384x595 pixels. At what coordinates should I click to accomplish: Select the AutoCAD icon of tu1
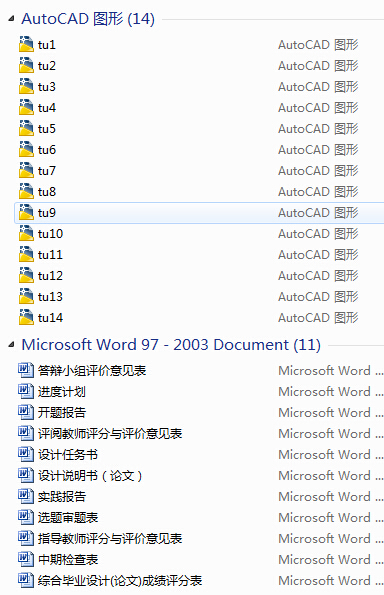(26, 44)
